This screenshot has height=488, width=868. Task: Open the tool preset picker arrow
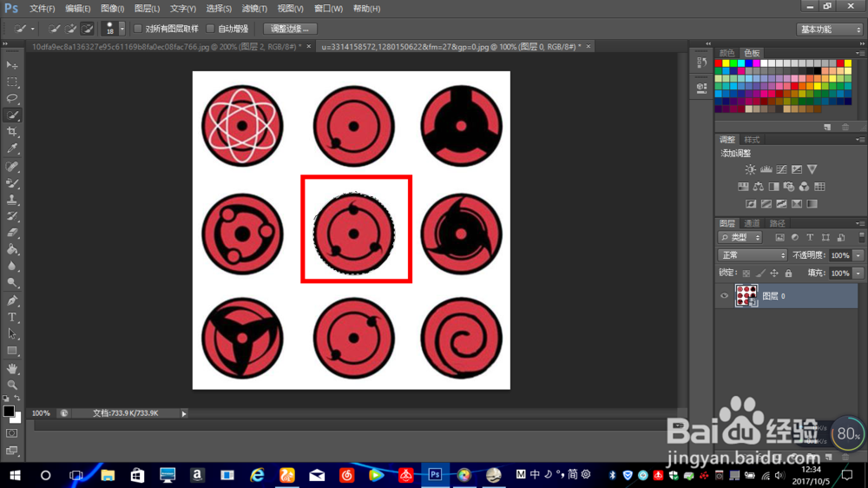pyautogui.click(x=33, y=29)
